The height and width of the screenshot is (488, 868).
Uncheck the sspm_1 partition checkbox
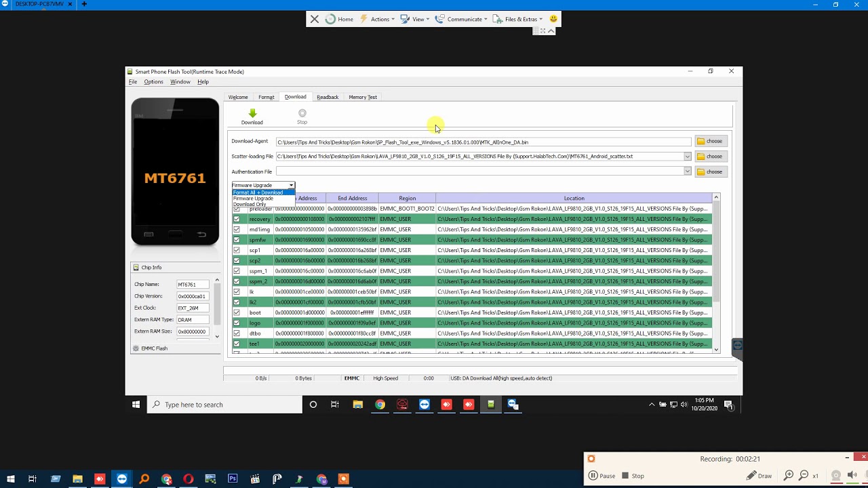click(x=237, y=271)
